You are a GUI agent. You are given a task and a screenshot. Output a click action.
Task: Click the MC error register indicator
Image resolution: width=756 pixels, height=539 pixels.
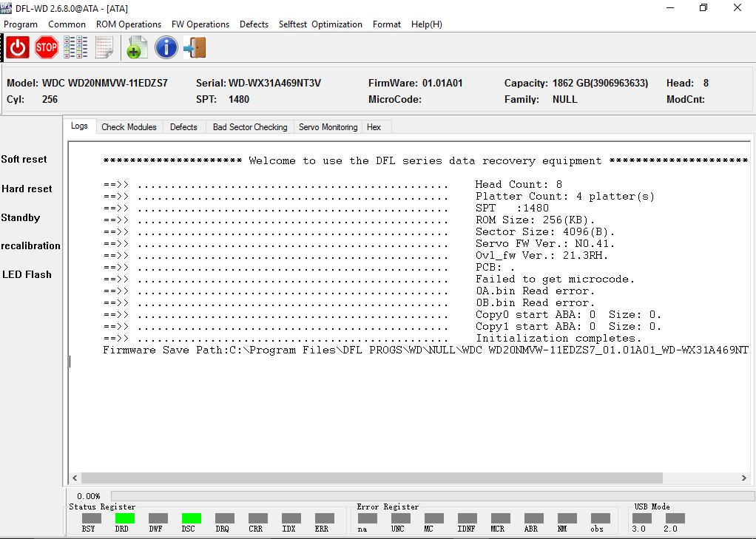tap(434, 518)
